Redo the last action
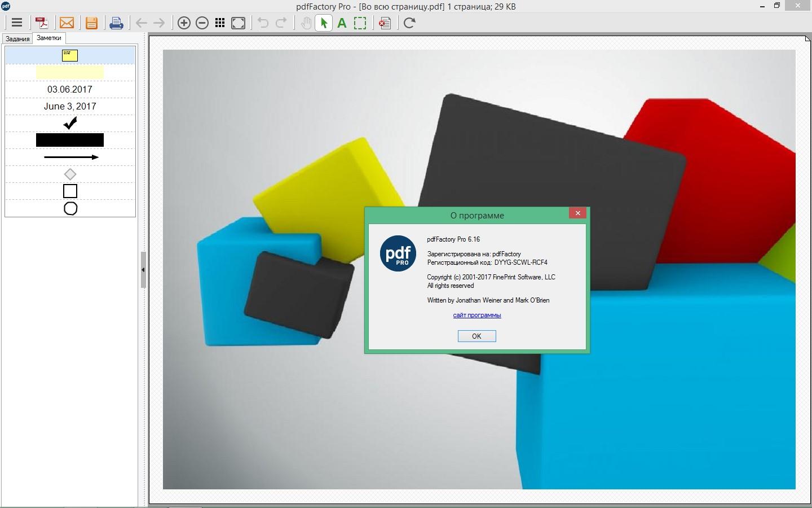The width and height of the screenshot is (812, 508). click(x=281, y=23)
